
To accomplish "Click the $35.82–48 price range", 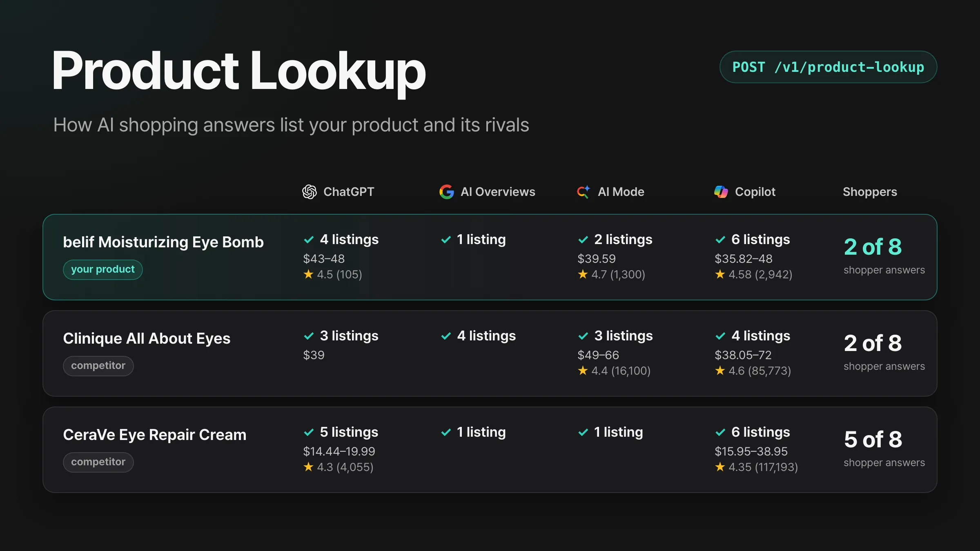I will tap(744, 259).
